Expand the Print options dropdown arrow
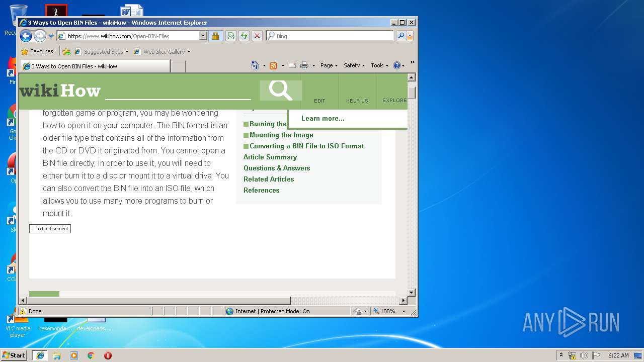Viewport: 644px width, 362px height. point(313,65)
